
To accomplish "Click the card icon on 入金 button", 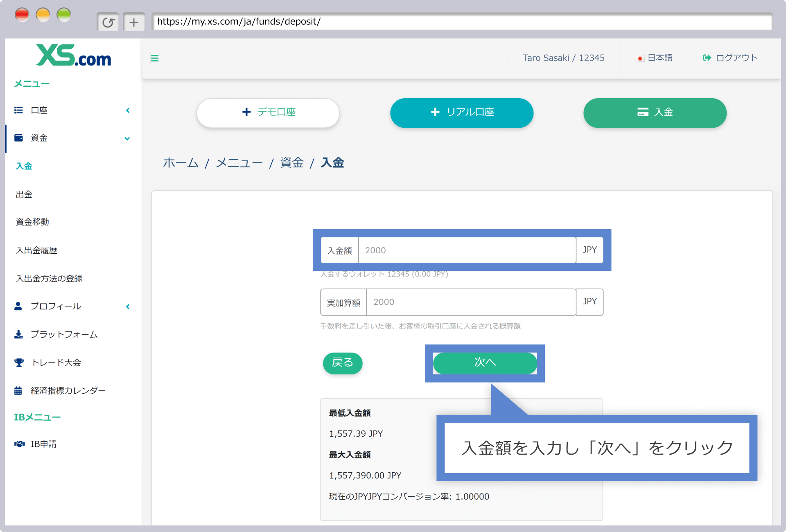I will pos(643,112).
